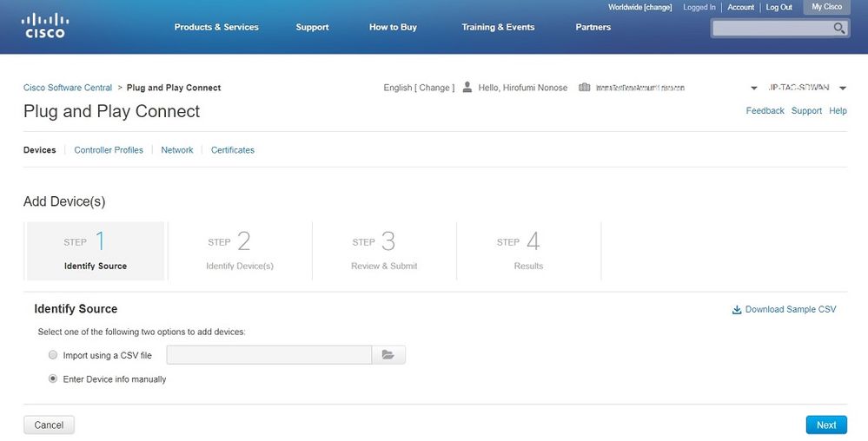Select Enter Device info manually radio
This screenshot has height=441, width=868.
pyautogui.click(x=53, y=378)
